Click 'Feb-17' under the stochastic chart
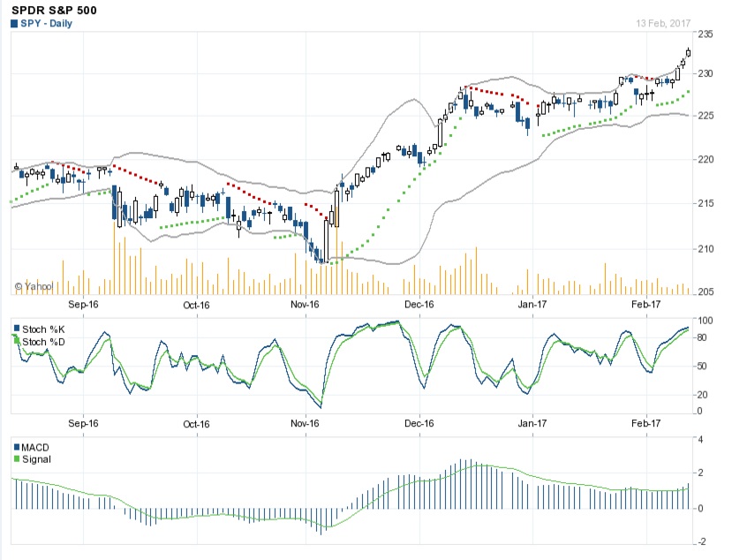732x560 pixels. pyautogui.click(x=645, y=424)
